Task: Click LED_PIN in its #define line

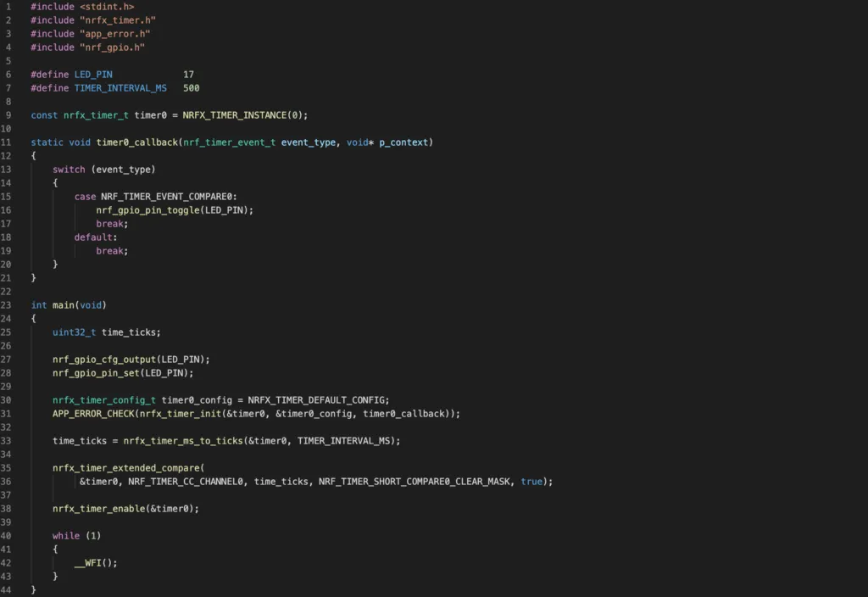Action: (x=93, y=75)
